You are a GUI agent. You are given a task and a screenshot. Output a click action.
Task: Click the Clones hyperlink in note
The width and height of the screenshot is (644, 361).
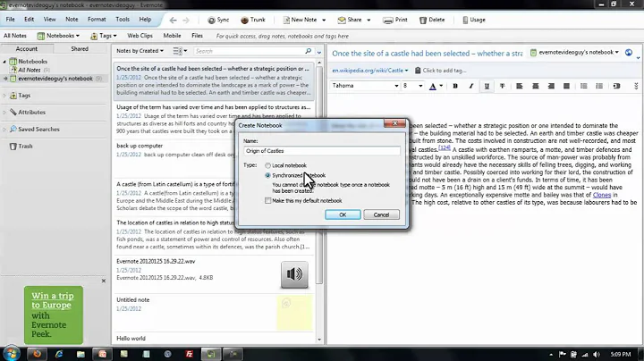point(602,195)
